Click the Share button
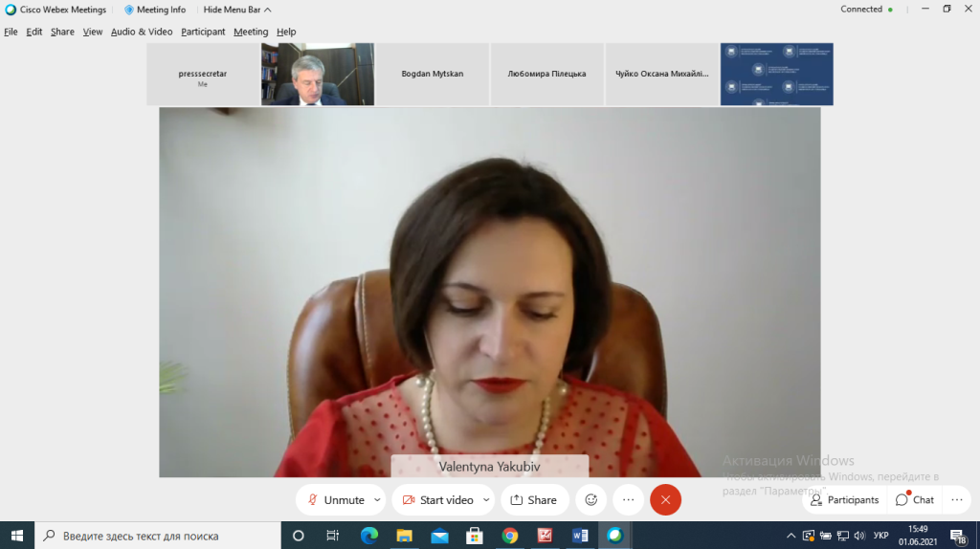This screenshot has height=549, width=980. [534, 499]
